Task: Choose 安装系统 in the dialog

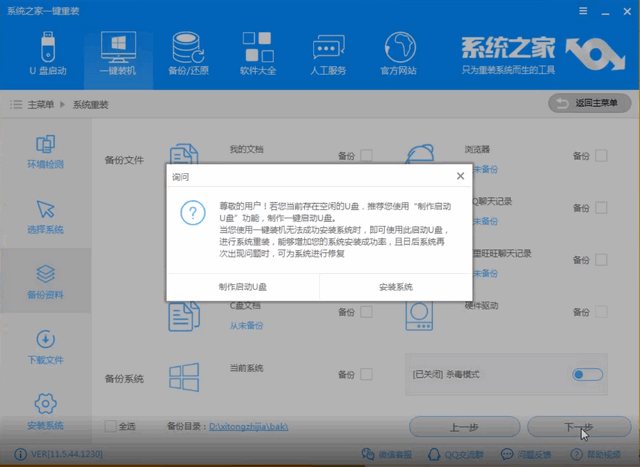Action: (x=395, y=286)
